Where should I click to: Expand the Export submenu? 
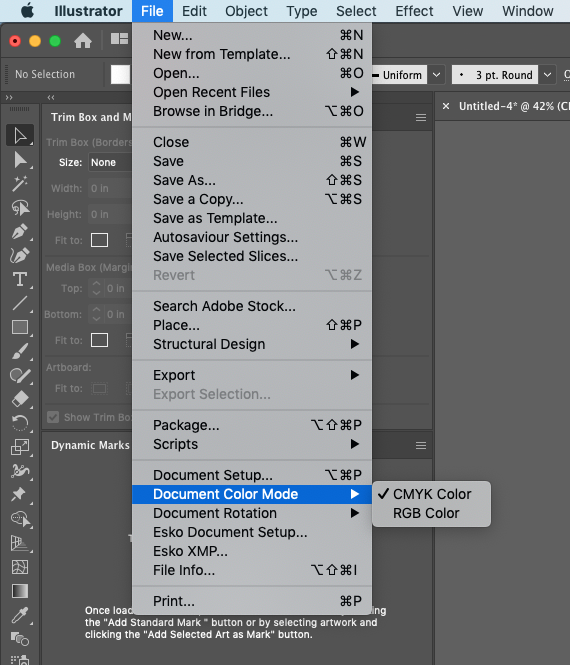pos(252,375)
